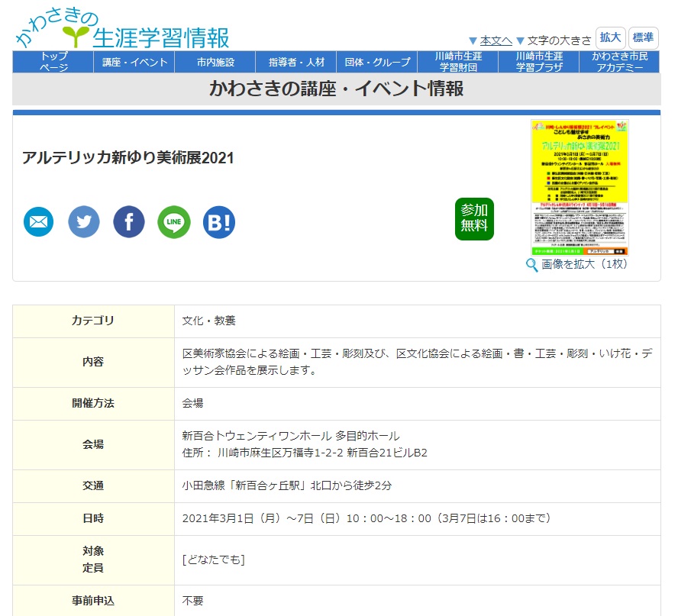Go to トップページ menu item

pos(53,62)
